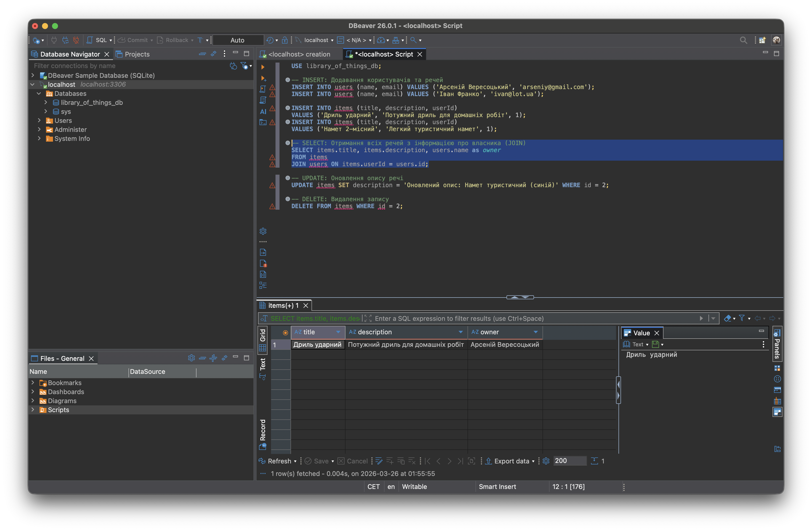Click the search magnifier in the top toolbar
Viewport: 812px width, 531px height.
[x=743, y=40]
